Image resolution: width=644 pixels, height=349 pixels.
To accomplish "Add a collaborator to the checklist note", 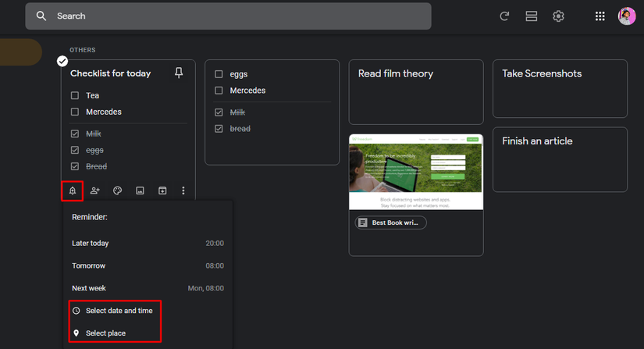I will 95,191.
